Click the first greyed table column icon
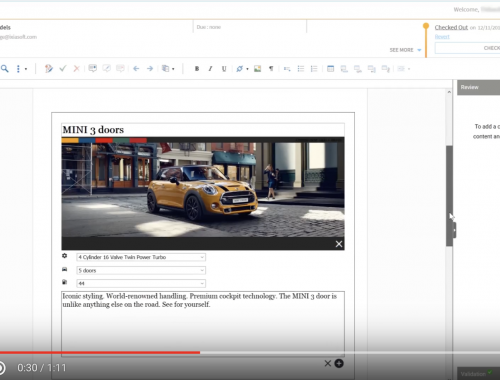 pos(371,69)
